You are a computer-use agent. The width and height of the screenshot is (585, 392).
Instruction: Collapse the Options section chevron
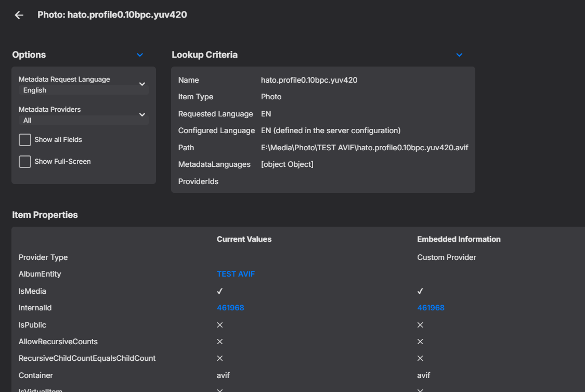(x=139, y=55)
